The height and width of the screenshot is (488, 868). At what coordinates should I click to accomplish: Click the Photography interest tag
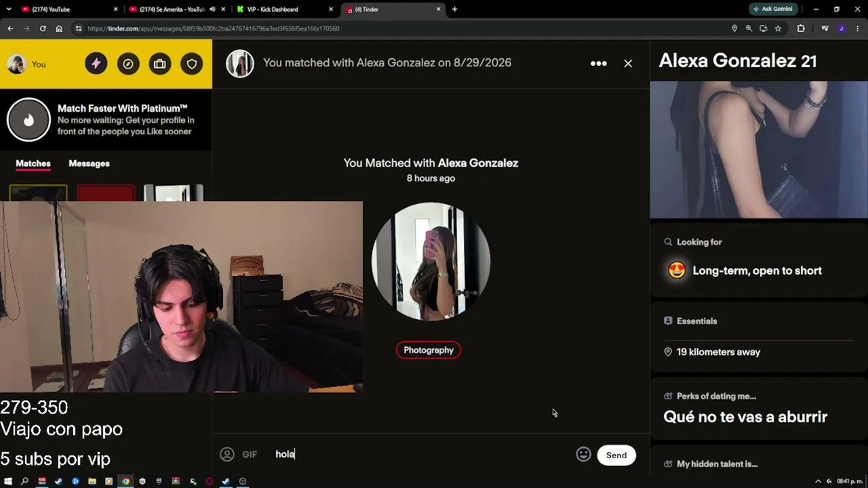pyautogui.click(x=429, y=350)
